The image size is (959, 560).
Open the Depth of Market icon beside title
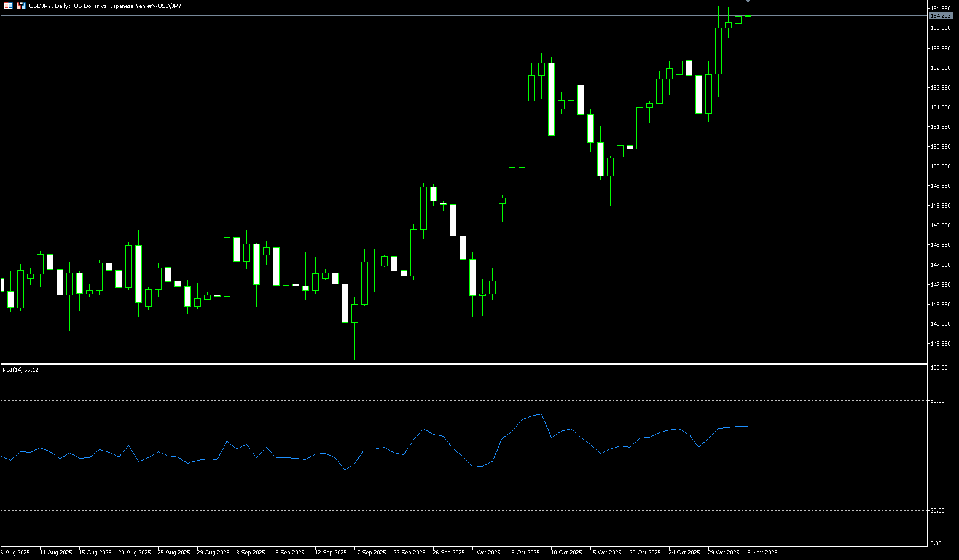coord(21,6)
